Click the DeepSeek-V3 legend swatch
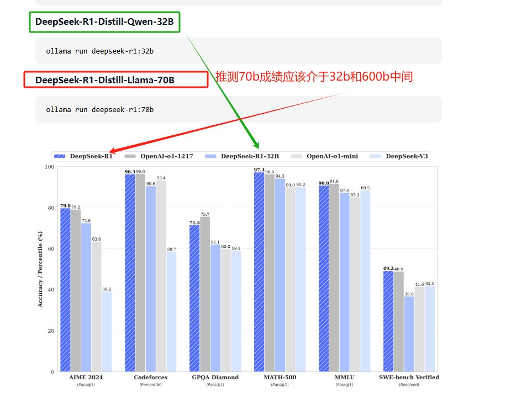This screenshot has height=404, width=532. point(376,156)
